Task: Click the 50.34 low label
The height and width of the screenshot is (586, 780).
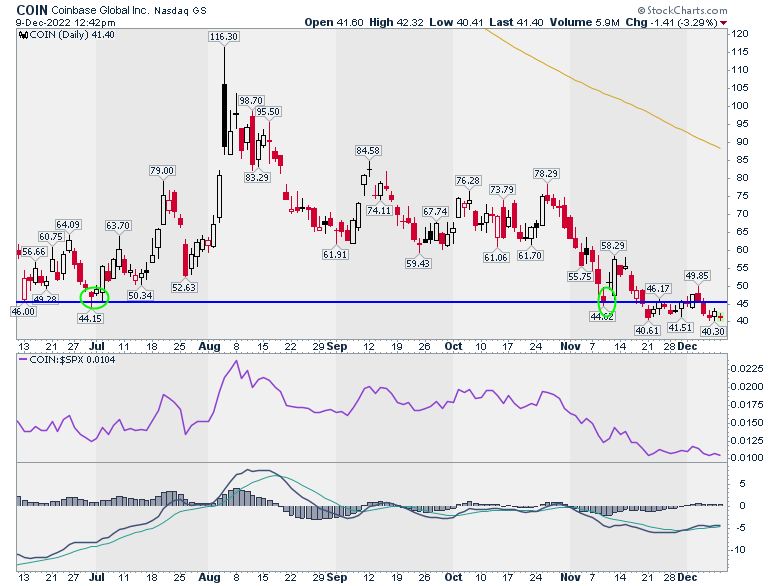Action: click(140, 295)
